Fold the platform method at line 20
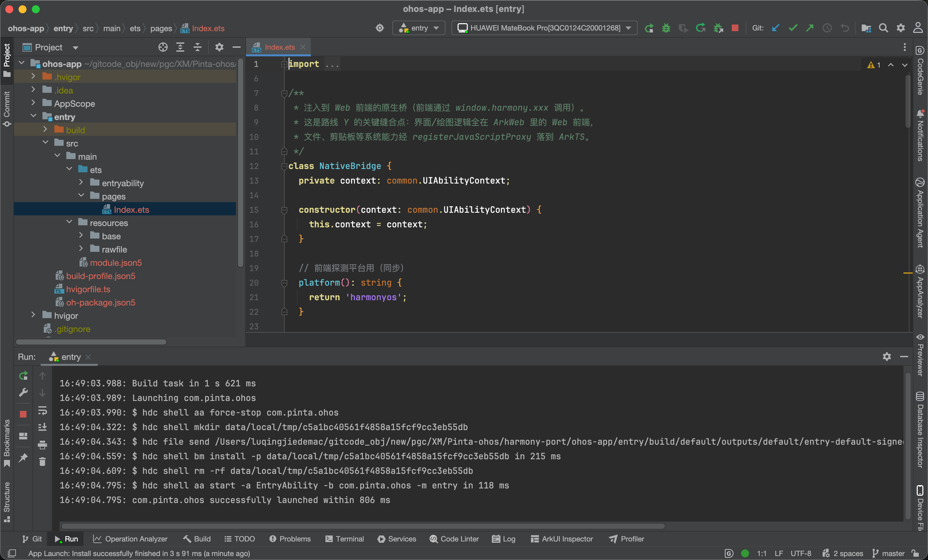 tap(284, 283)
